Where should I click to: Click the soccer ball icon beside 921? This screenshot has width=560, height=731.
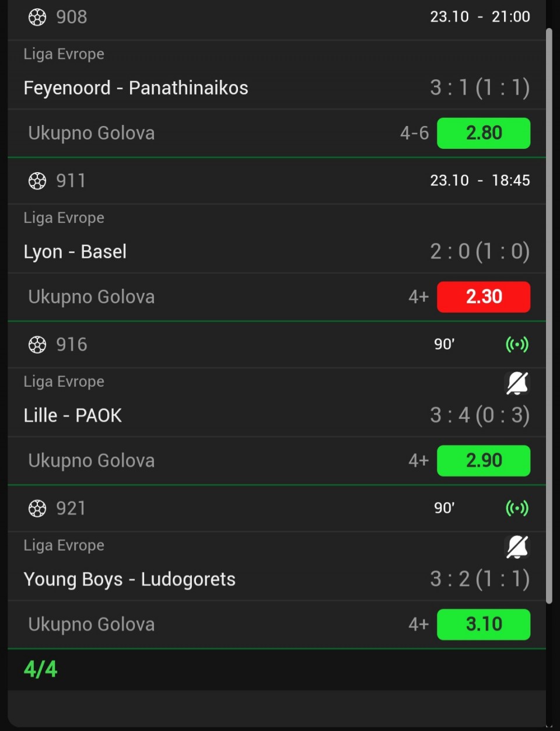pyautogui.click(x=37, y=509)
